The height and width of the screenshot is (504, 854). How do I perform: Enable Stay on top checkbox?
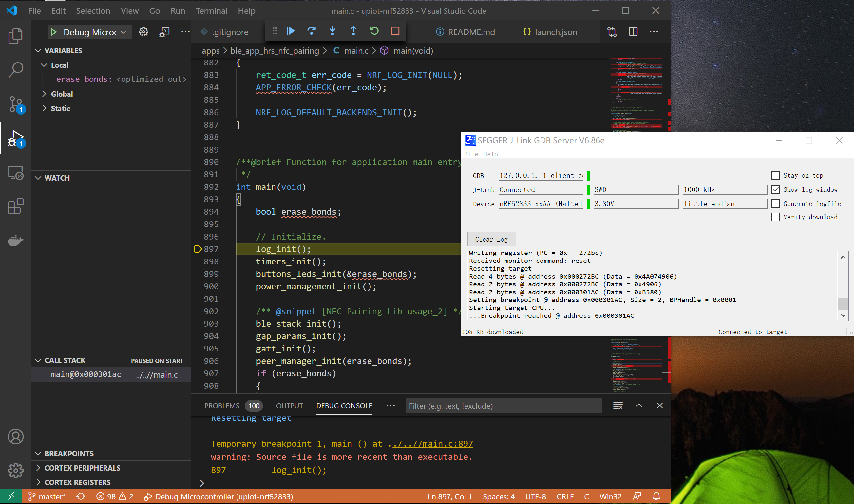coord(775,176)
